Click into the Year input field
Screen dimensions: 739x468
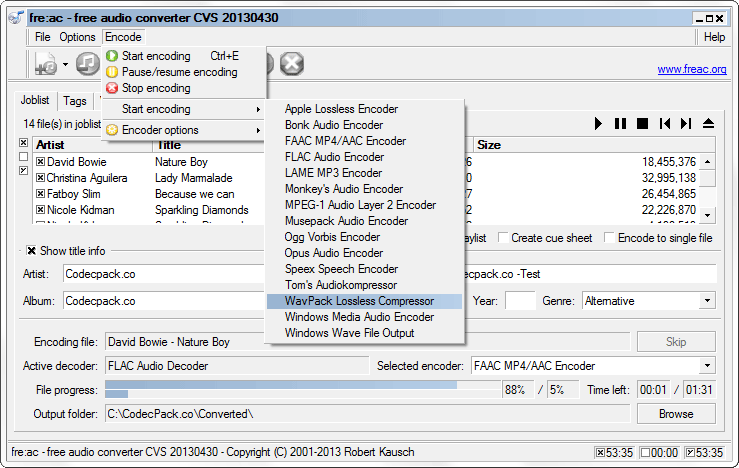pos(520,301)
